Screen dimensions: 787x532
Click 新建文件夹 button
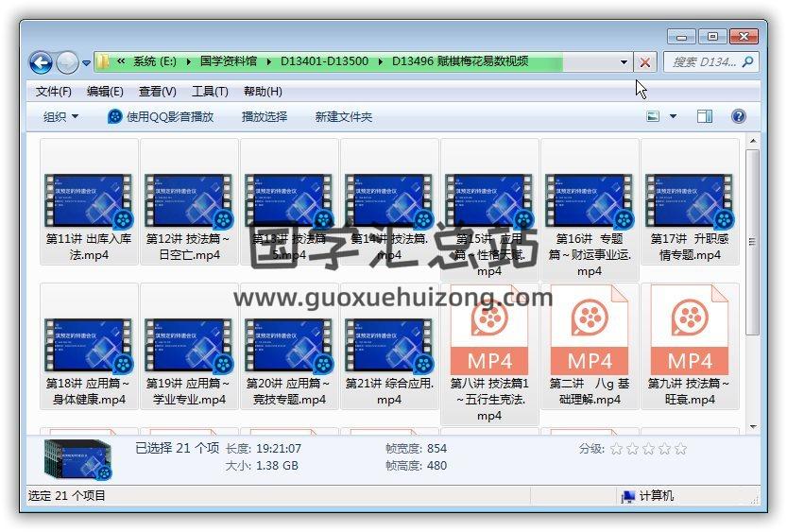click(x=344, y=117)
